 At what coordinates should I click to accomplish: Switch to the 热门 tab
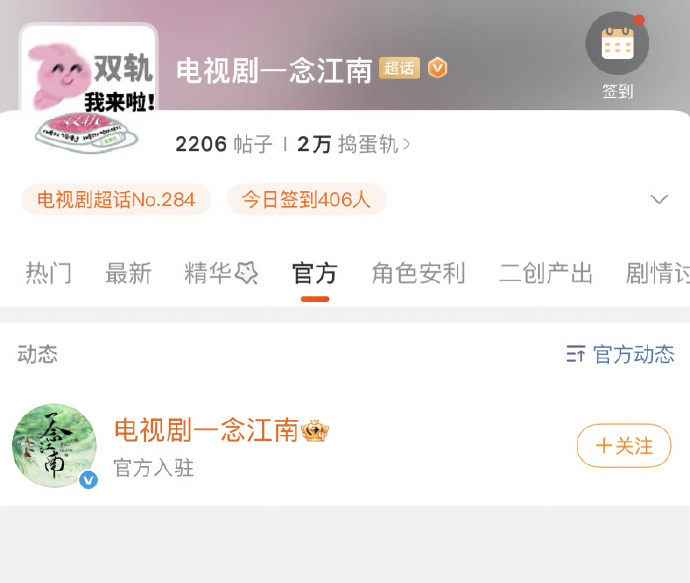(48, 273)
